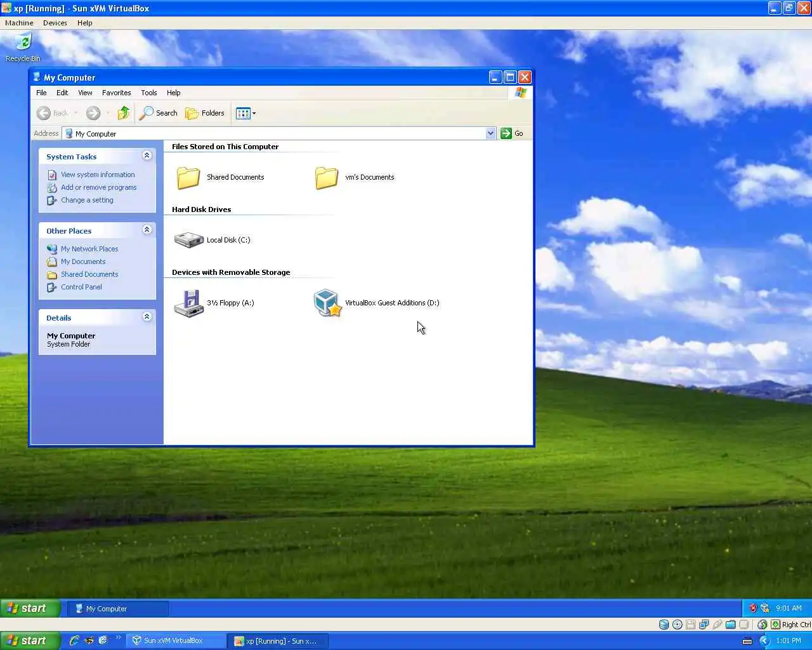812x650 pixels.
Task: Click the third host Quick Launch icon
Action: (x=103, y=640)
